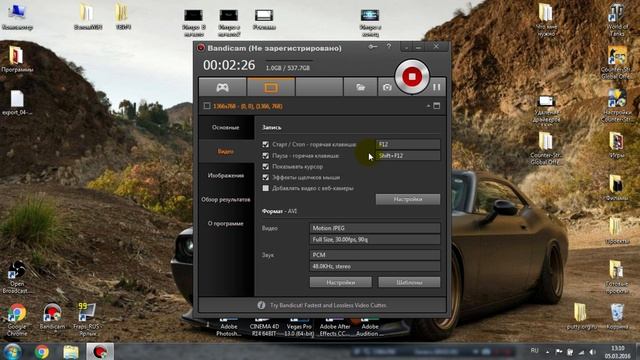Toggle Старт/Стоп hotkey checkbox
This screenshot has height=360, width=640.
point(266,144)
